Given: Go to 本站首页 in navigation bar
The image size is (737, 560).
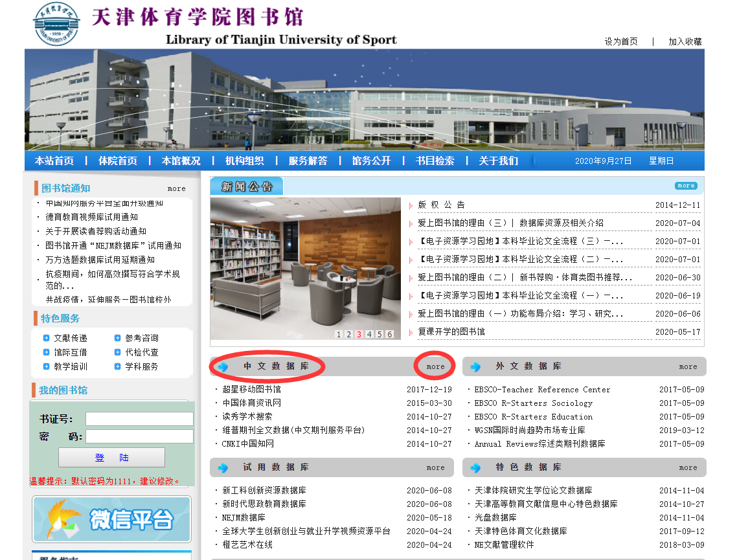Looking at the screenshot, I should pyautogui.click(x=54, y=161).
